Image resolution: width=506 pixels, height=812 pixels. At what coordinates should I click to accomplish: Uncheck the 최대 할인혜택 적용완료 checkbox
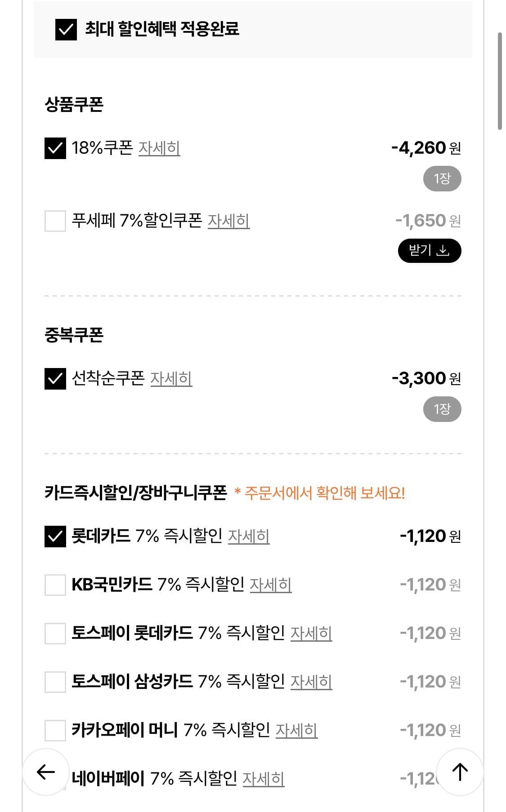pos(66,30)
